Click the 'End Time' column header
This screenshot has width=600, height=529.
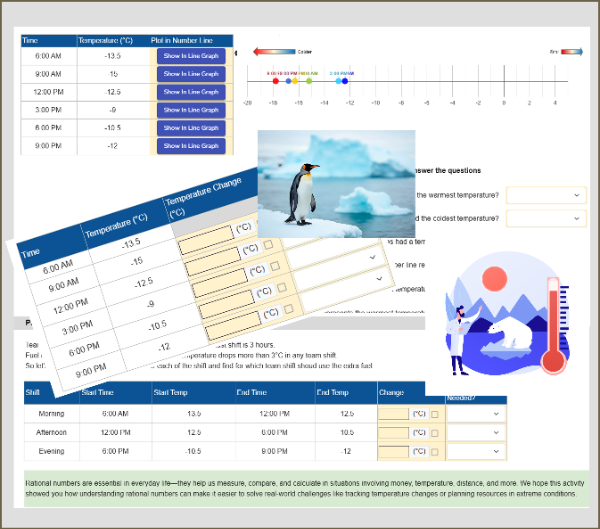(x=275, y=393)
